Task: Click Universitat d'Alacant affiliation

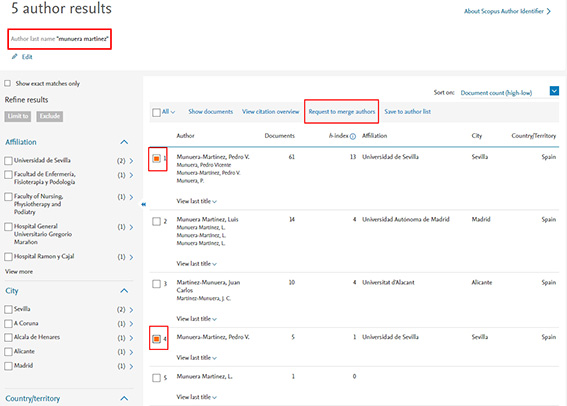Action: 388,282
